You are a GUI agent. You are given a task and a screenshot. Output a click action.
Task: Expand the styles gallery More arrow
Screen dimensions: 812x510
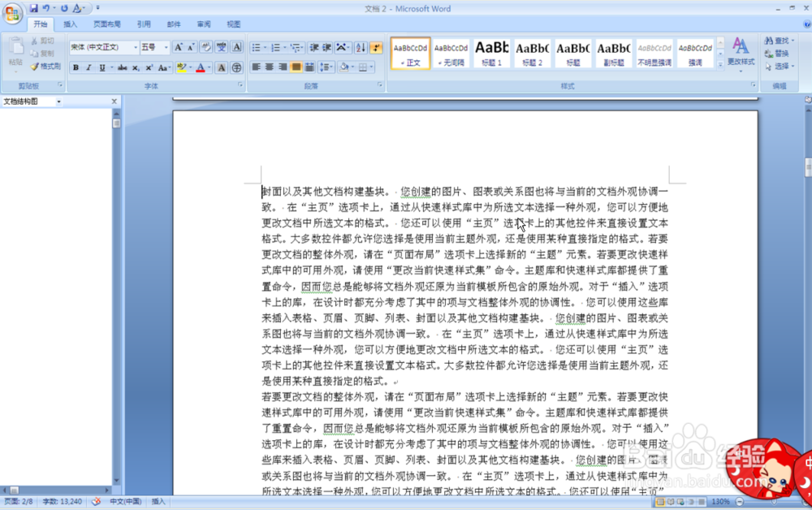(x=720, y=65)
